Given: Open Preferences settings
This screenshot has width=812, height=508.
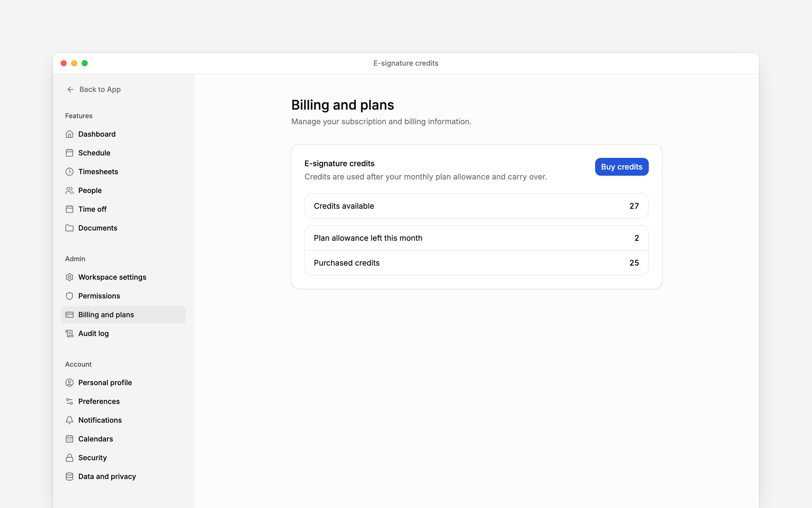Looking at the screenshot, I should (123, 401).
